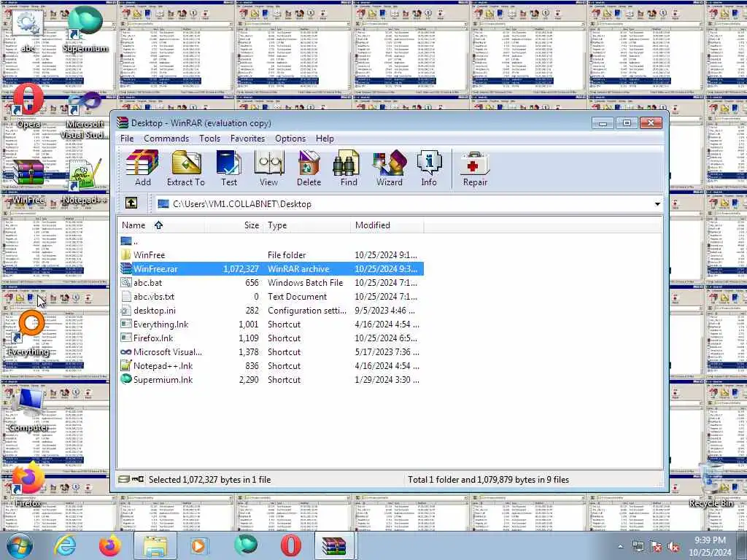Image resolution: width=747 pixels, height=560 pixels.
Task: Open the media player taskbar icon
Action: (198, 545)
